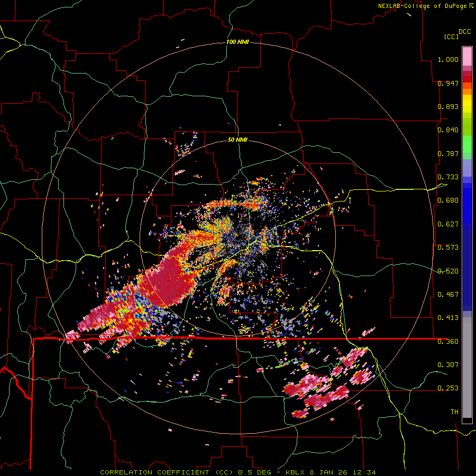Pick the 0.360 scale value

[x=448, y=342]
